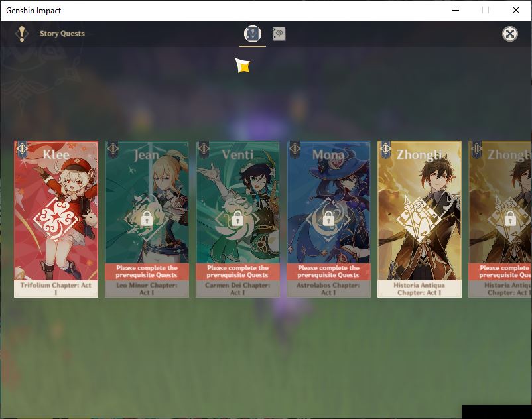Click the Act I badge on Zhongli's card
Image resolution: width=532 pixels, height=419 pixels.
coord(386,149)
